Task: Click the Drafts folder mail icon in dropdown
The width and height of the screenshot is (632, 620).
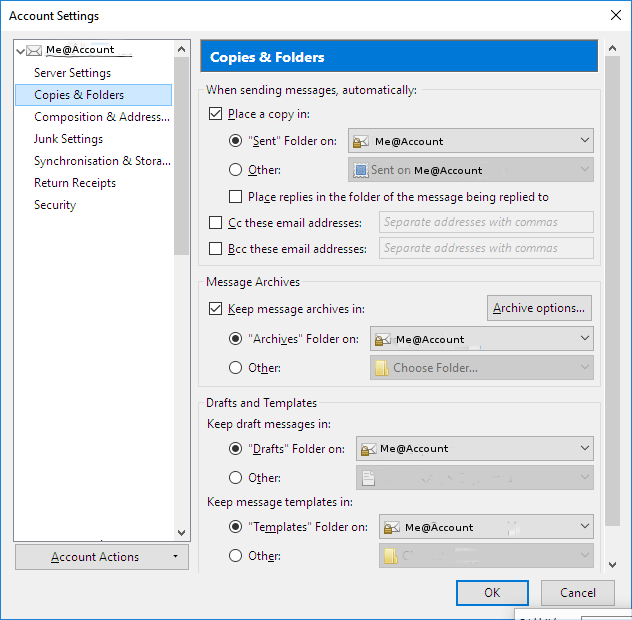Action: tap(367, 449)
